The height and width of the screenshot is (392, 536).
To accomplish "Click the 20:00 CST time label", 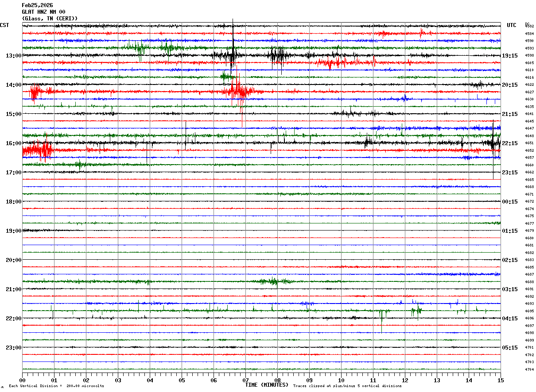I will tap(14, 260).
